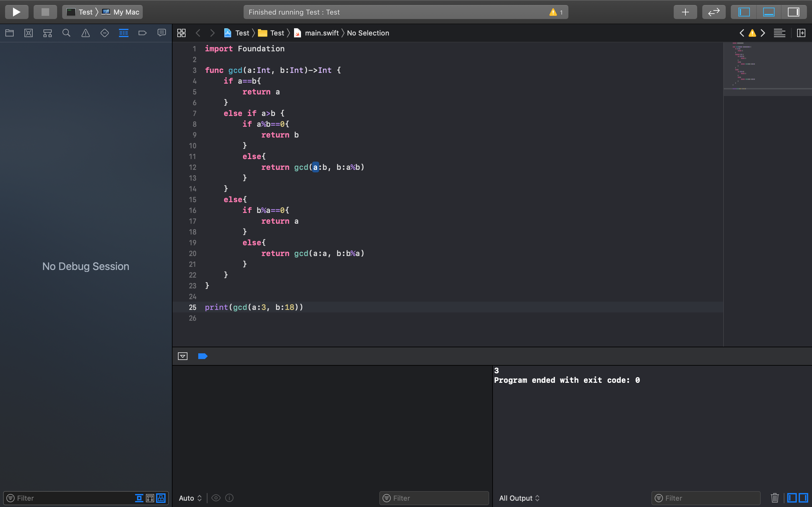Click the code review arrows button
The width and height of the screenshot is (812, 507).
coord(714,12)
